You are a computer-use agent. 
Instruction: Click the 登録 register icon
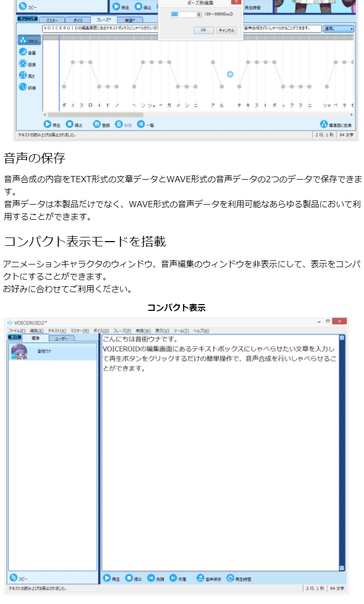(x=97, y=124)
